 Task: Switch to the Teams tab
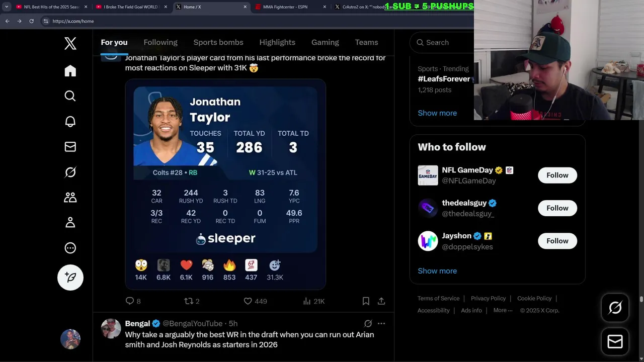click(x=366, y=42)
